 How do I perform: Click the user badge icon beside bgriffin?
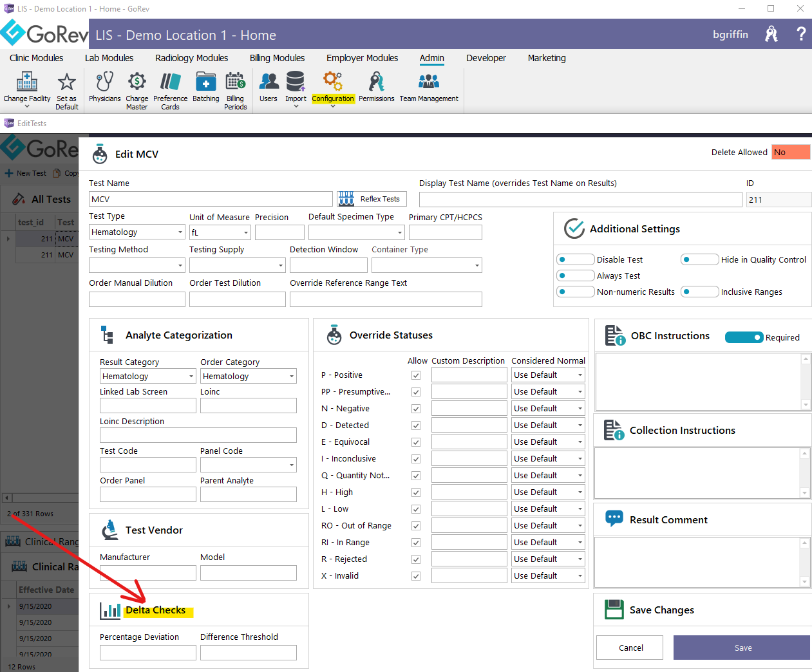tap(771, 34)
